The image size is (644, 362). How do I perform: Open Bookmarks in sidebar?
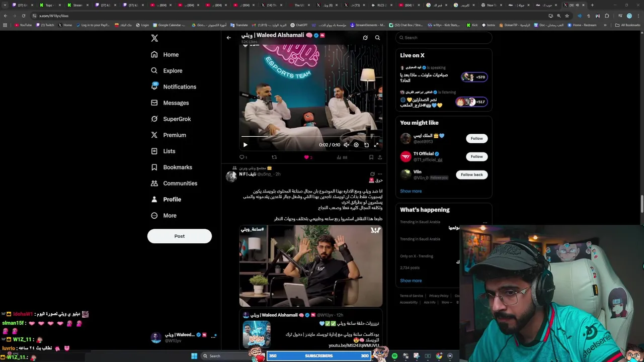(x=172, y=167)
